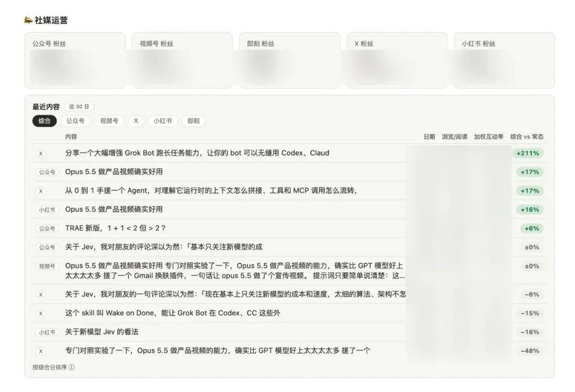The height and width of the screenshot is (392, 575).
Task: Click the −6% value
Action: click(532, 294)
